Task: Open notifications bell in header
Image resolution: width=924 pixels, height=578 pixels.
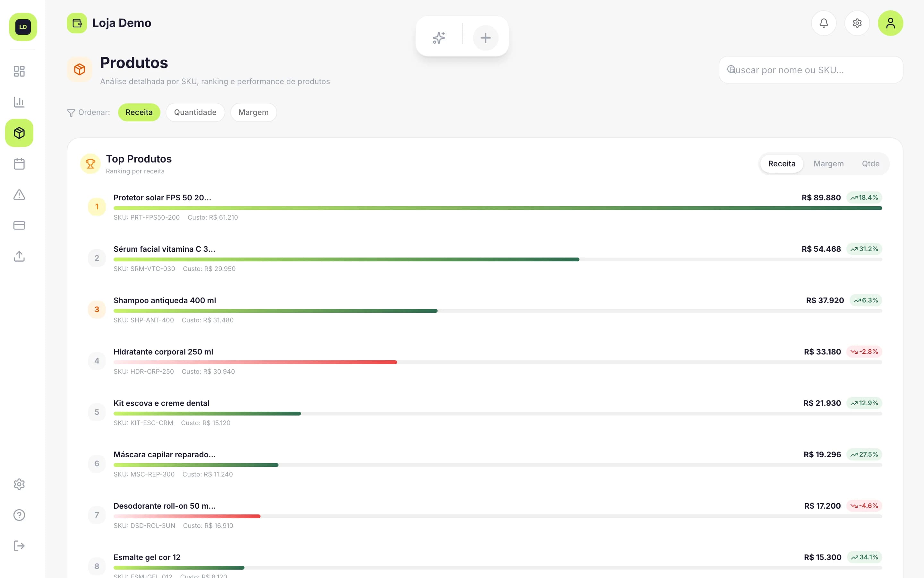Action: pyautogui.click(x=824, y=23)
